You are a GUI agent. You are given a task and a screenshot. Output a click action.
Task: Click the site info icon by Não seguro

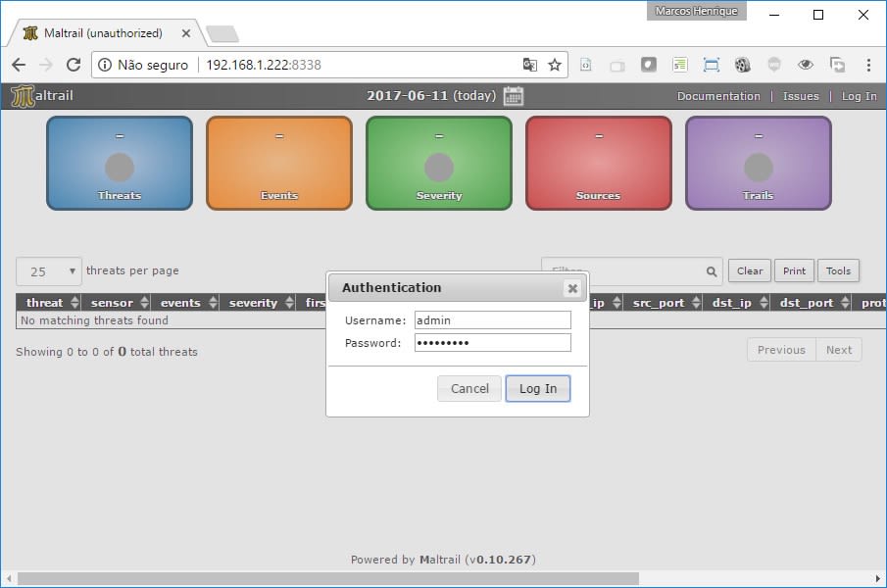(105, 65)
